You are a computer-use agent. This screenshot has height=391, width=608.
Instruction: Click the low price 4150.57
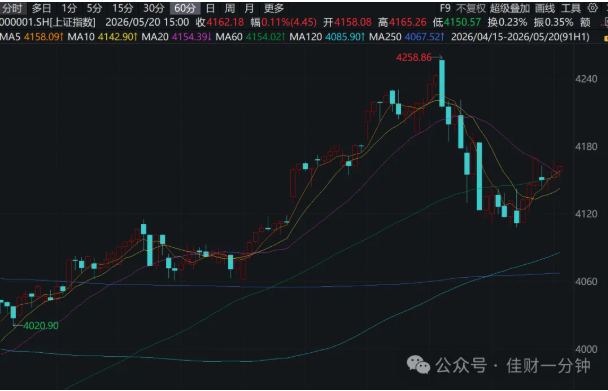(462, 22)
